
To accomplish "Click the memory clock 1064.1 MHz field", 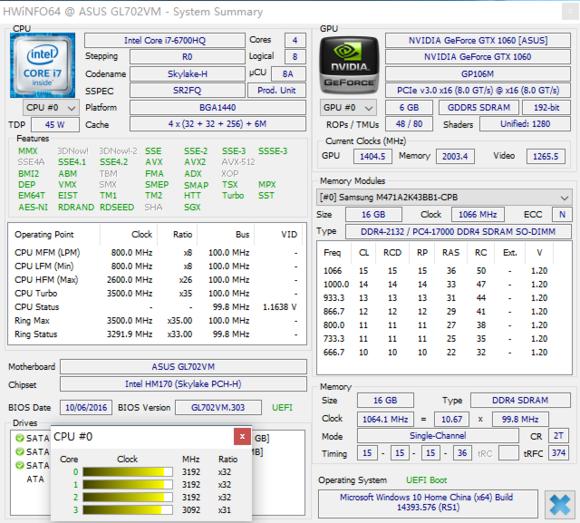I will (385, 419).
